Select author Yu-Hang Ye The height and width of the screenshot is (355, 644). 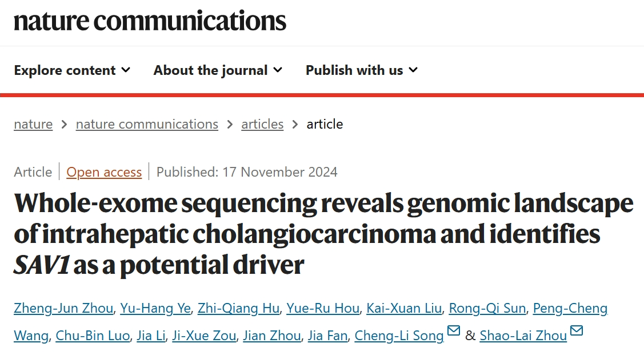click(x=155, y=308)
